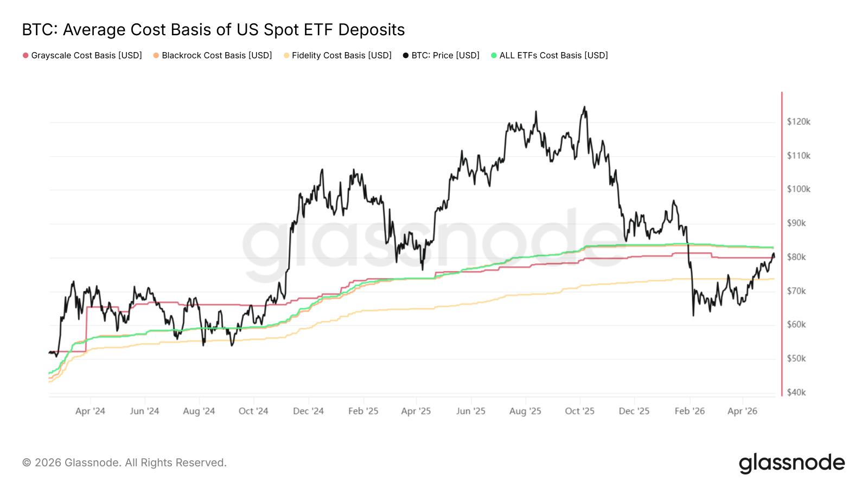
Task: Click the Fidelity Cost Basis yellow legend dot
Action: 286,55
